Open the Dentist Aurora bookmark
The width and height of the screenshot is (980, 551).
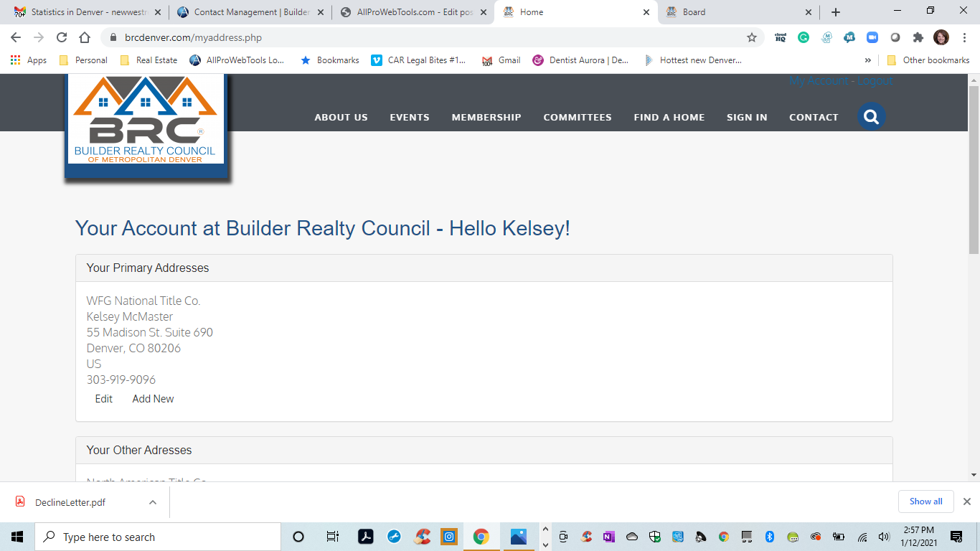pyautogui.click(x=580, y=60)
